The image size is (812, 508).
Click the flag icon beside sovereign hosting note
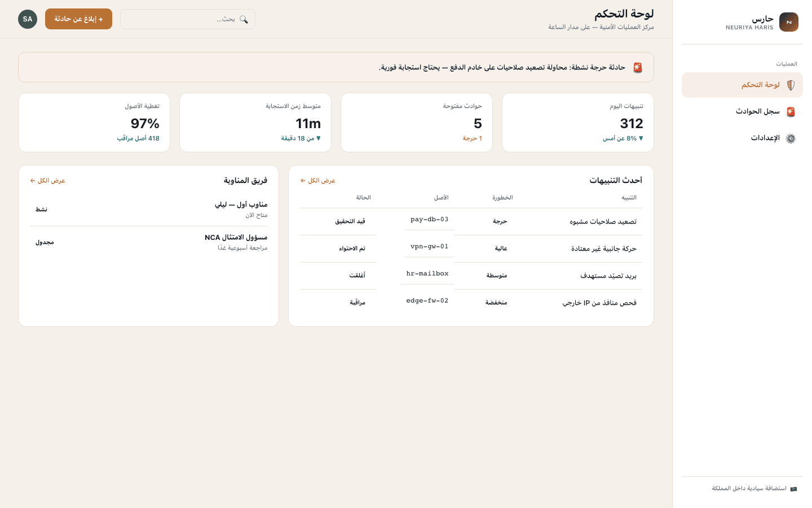click(793, 489)
